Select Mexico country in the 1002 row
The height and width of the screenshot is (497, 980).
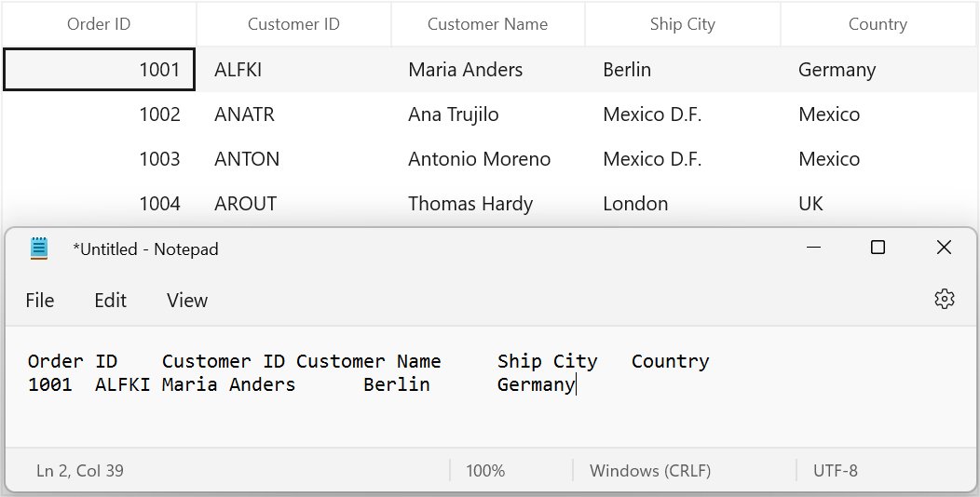(x=878, y=114)
